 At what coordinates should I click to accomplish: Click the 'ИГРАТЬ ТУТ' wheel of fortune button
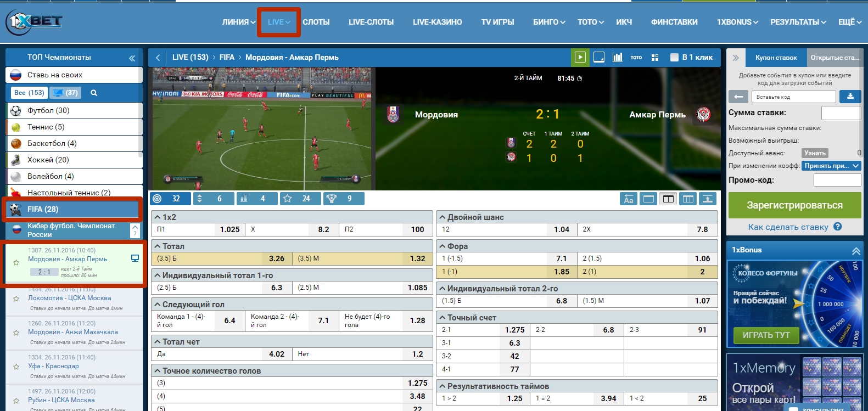[766, 335]
